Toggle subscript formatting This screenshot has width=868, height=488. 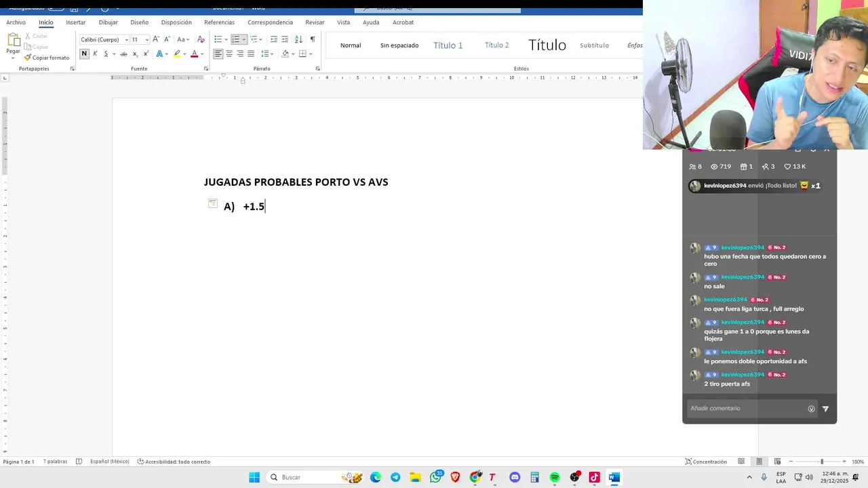click(135, 54)
